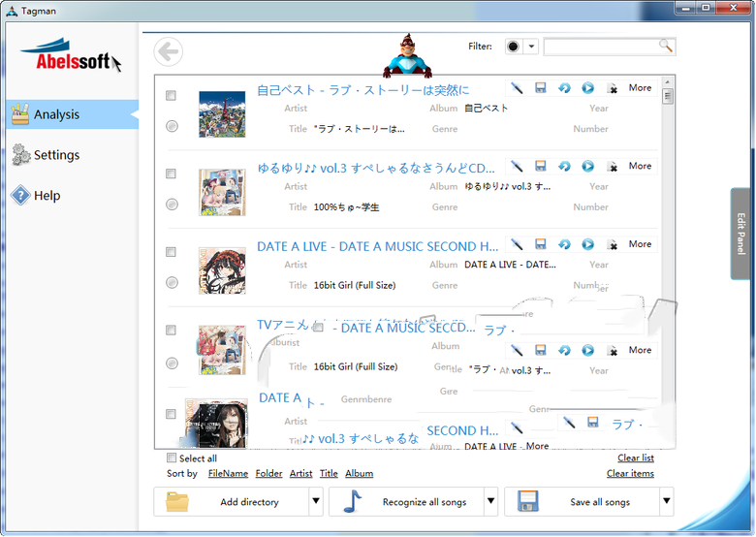Edit tags of ゆるゆり vol.3 song
Viewport: 756px width, 537px height.
517,167
